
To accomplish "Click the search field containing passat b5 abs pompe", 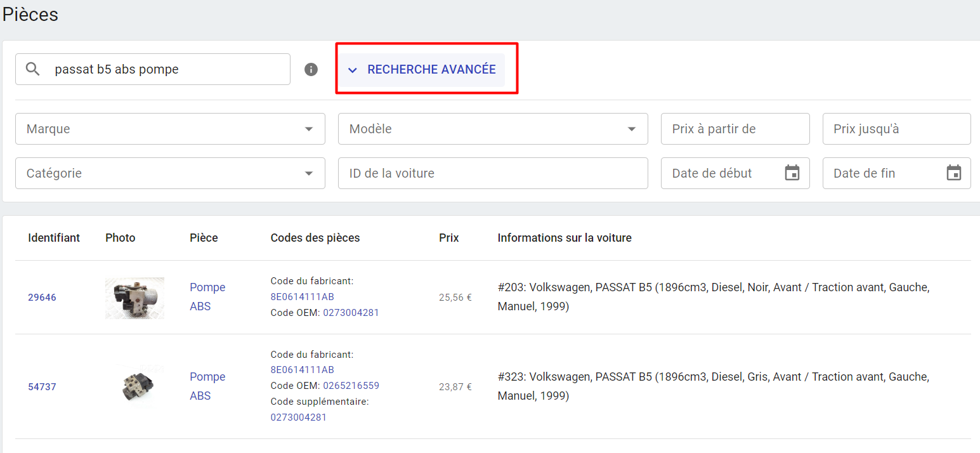I will (x=153, y=69).
